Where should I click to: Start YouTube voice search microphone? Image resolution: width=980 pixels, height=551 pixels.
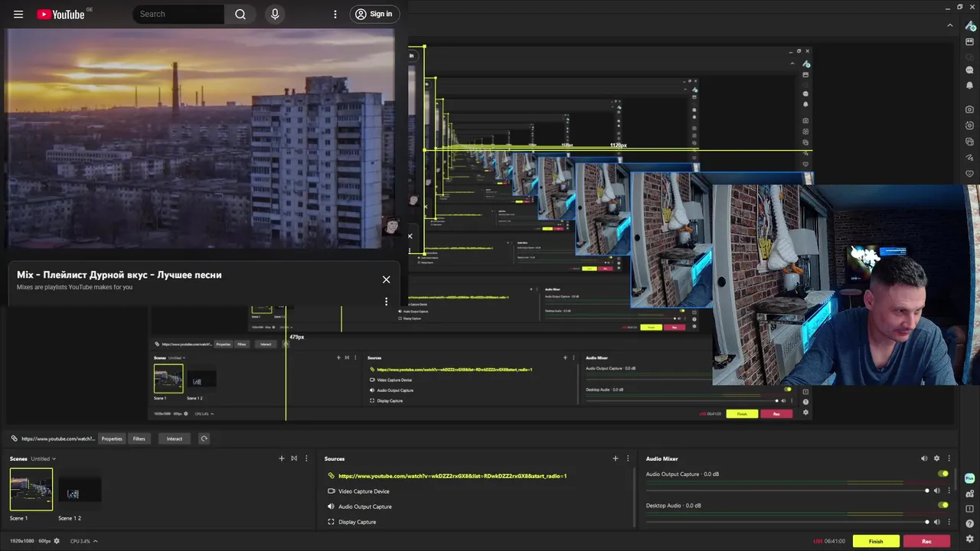pyautogui.click(x=275, y=14)
